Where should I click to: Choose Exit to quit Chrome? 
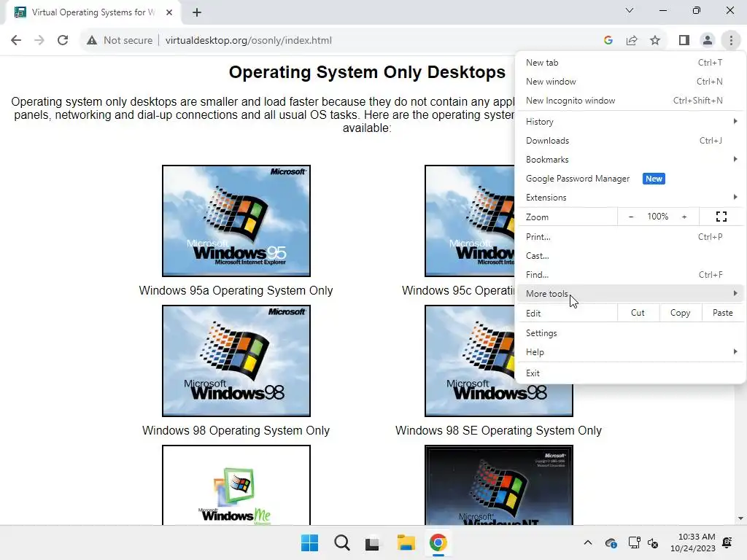(631, 373)
